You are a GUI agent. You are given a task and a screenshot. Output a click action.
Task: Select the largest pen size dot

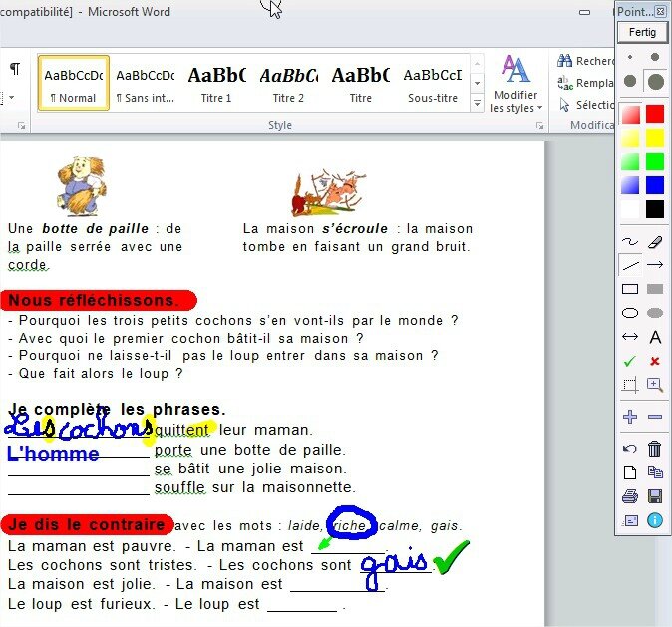(x=655, y=81)
